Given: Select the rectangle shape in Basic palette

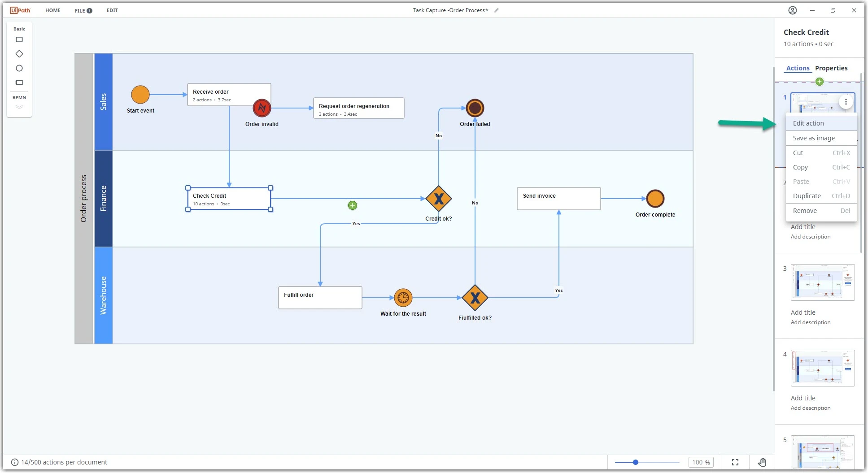Looking at the screenshot, I should tap(19, 39).
